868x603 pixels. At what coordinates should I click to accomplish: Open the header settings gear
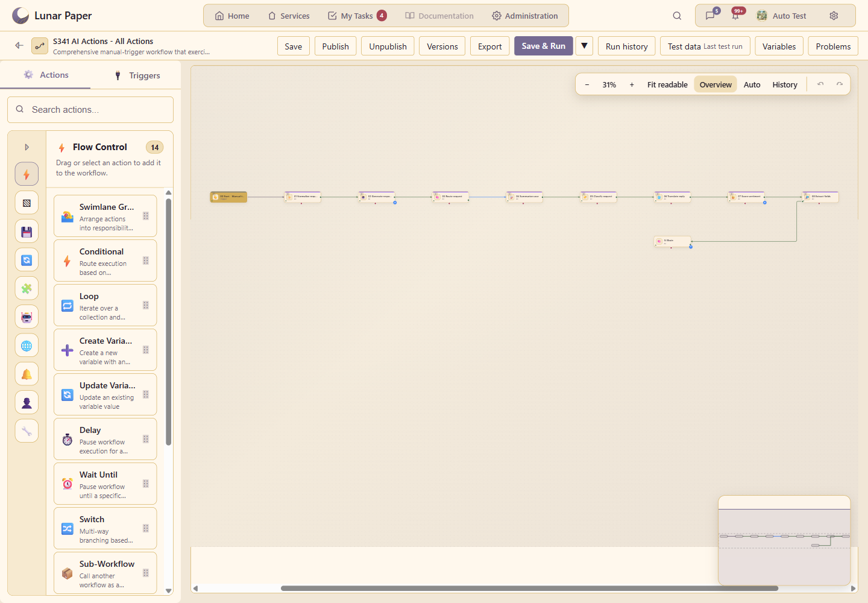point(834,16)
